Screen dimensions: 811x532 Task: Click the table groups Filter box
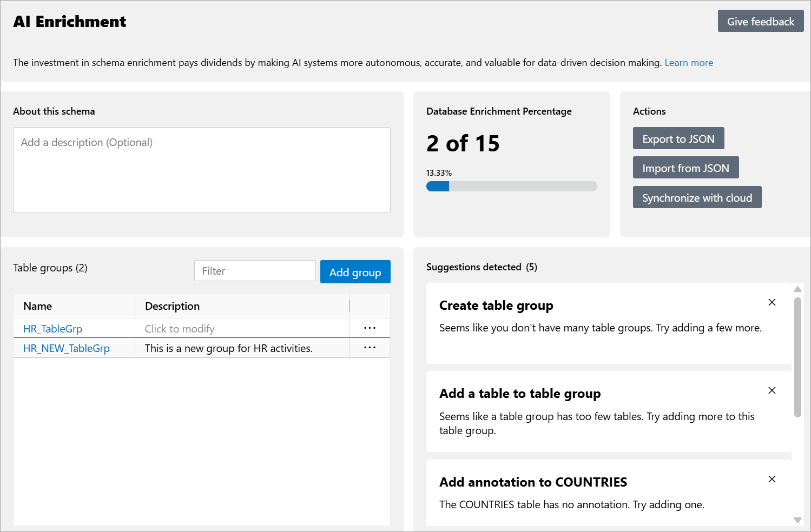tap(255, 270)
